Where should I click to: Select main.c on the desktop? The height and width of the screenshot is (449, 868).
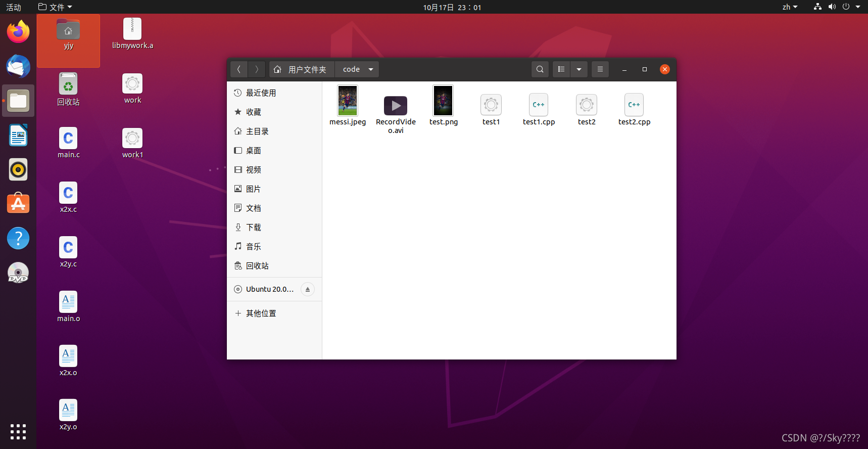pos(68,143)
